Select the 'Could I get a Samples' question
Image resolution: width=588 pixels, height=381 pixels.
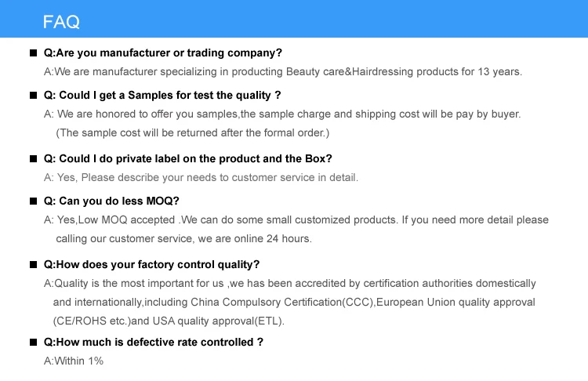[162, 96]
